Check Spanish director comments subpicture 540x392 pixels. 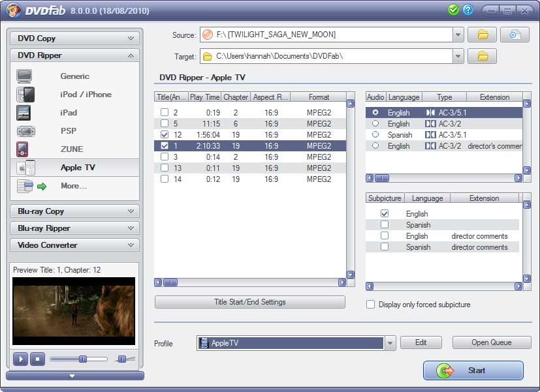point(385,247)
